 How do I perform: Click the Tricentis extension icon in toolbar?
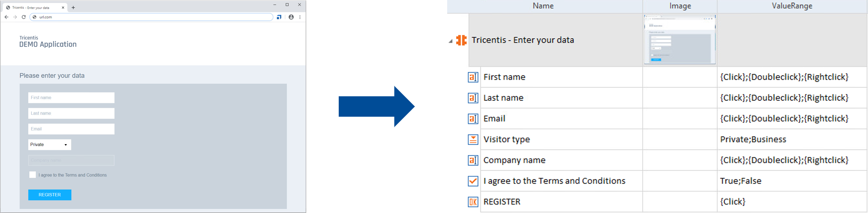(279, 17)
